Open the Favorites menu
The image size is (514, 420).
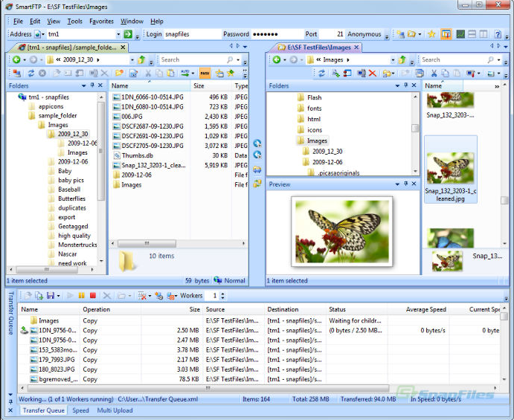[101, 22]
